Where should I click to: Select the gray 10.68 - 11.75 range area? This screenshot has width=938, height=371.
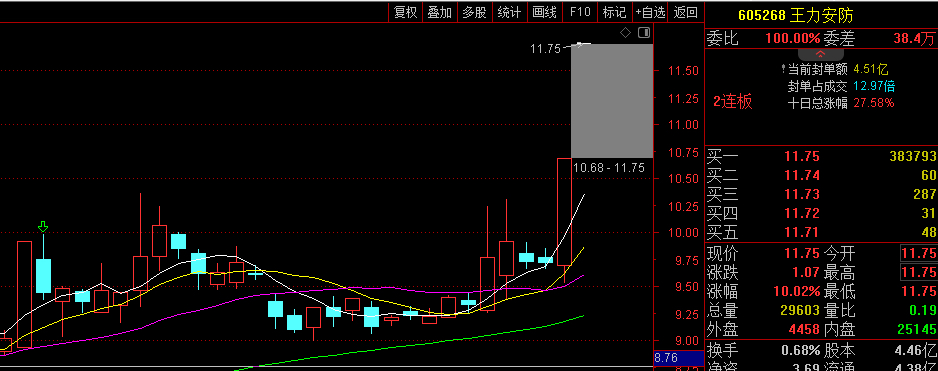[x=612, y=101]
